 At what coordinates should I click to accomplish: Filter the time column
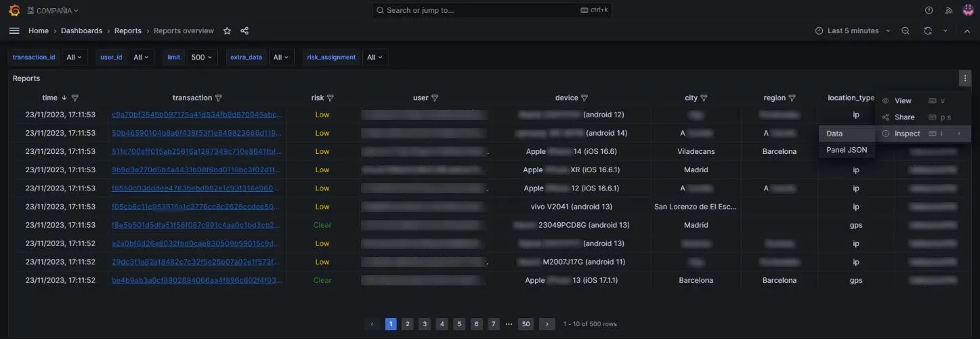coord(75,98)
